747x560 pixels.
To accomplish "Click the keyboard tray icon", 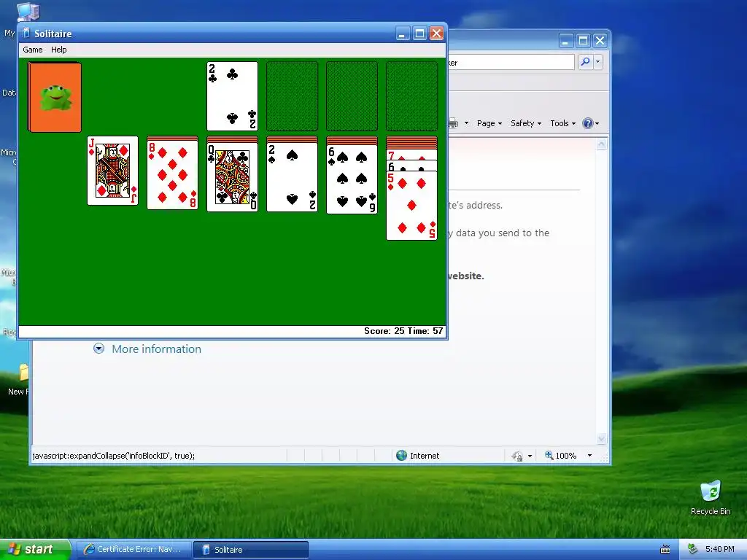I will point(665,550).
